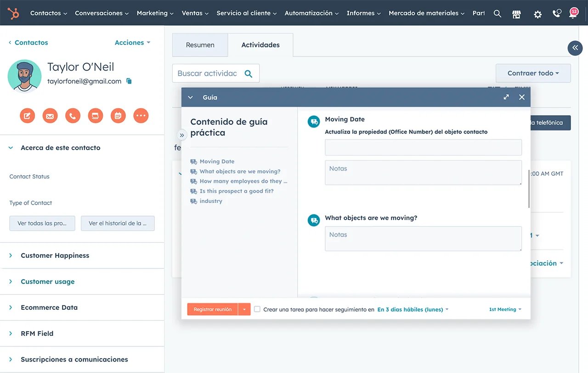Jump to Is this prospect a good fit? in contents
This screenshot has height=373, width=588.
[237, 191]
